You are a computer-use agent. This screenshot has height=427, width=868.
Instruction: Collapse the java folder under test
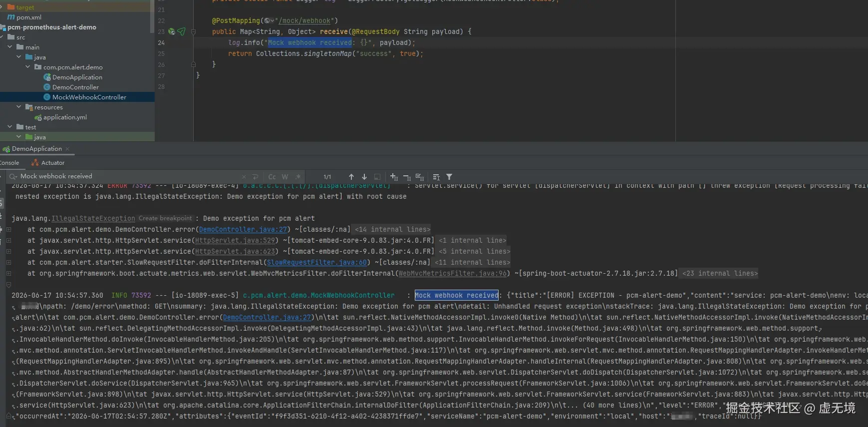19,137
